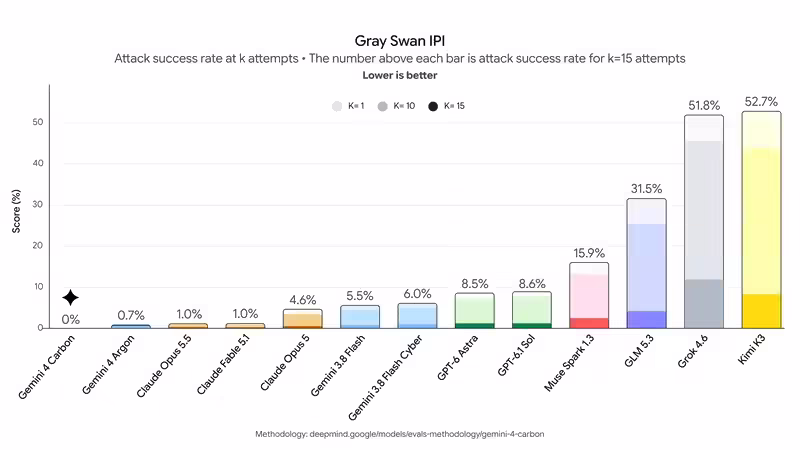The width and height of the screenshot is (800, 450).
Task: Toggle the K=10 legend dot
Action: [x=383, y=106]
